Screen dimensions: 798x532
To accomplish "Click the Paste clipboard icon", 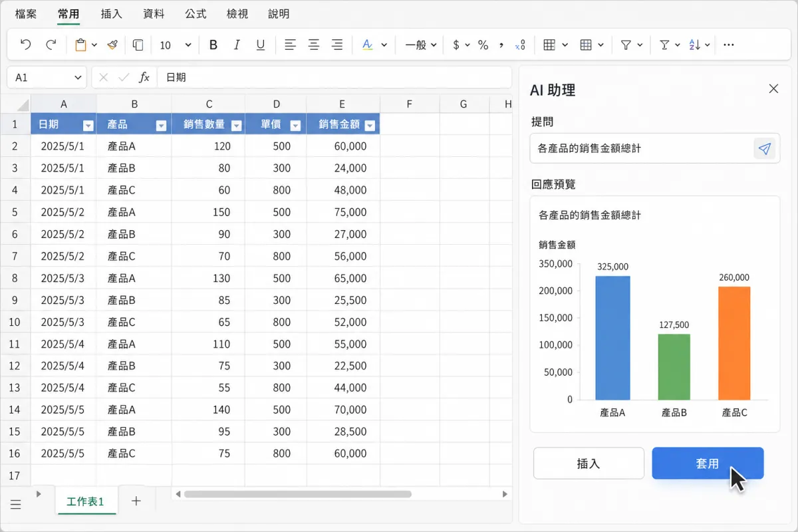I will click(80, 45).
